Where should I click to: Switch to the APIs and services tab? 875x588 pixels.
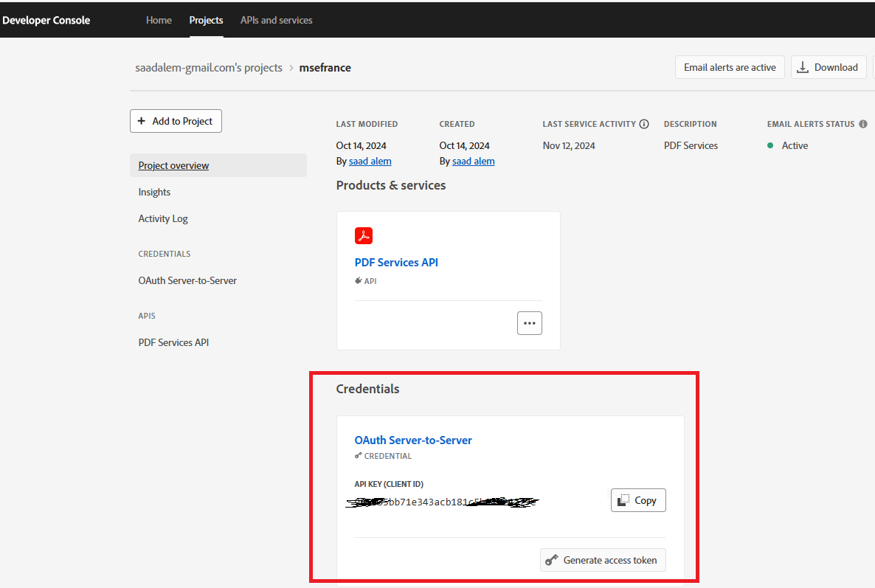point(276,20)
